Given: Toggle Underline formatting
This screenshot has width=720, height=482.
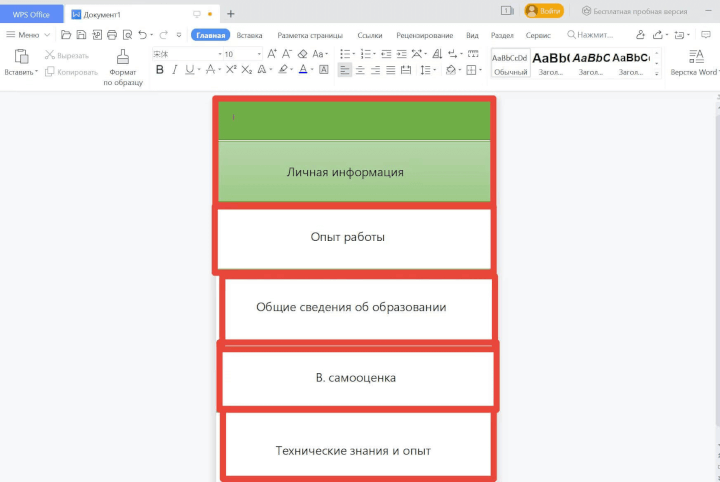Looking at the screenshot, I should [189, 70].
